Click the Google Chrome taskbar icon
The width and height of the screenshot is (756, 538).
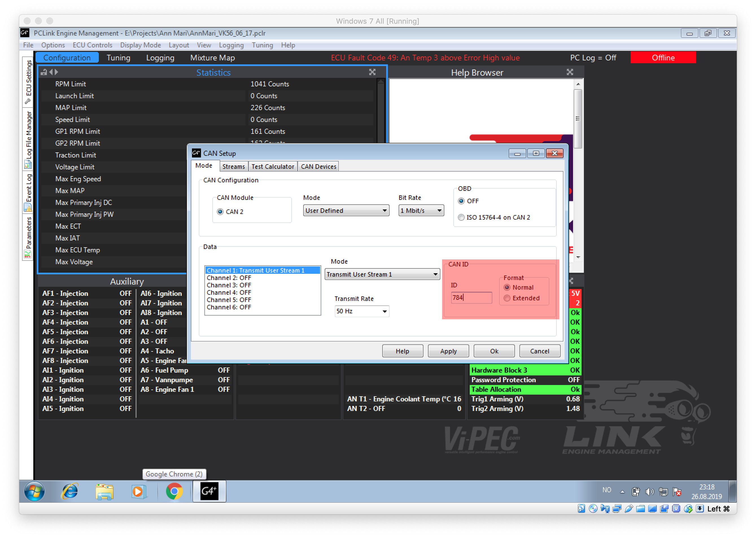click(x=174, y=491)
